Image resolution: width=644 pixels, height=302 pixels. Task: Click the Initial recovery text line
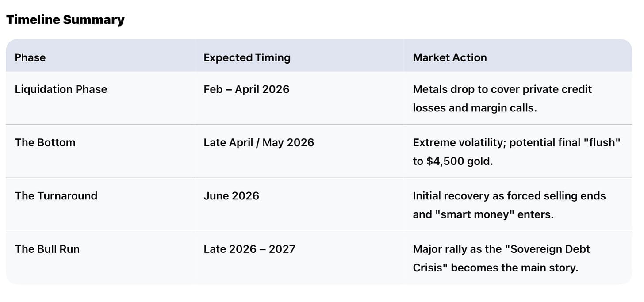coord(509,196)
